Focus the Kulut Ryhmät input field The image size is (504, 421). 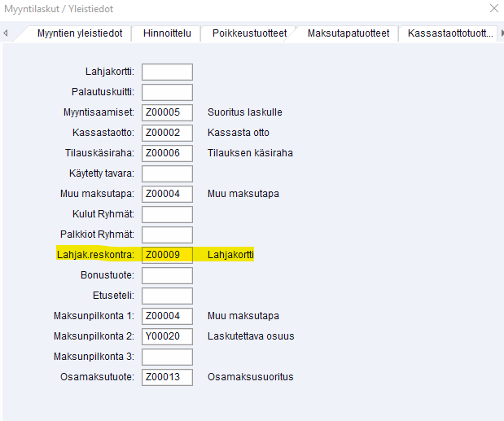pos(167,214)
